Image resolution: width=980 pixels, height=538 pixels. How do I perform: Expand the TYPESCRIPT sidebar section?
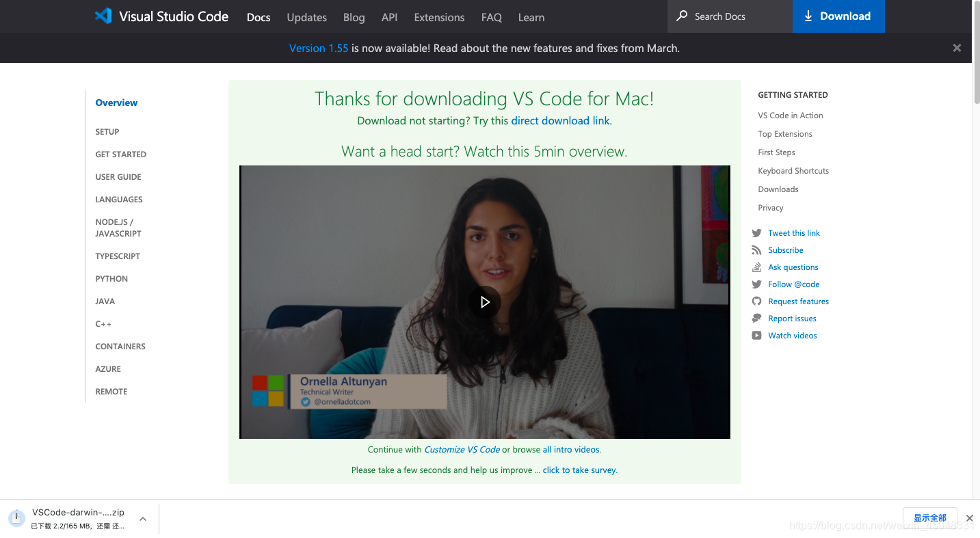[118, 256]
